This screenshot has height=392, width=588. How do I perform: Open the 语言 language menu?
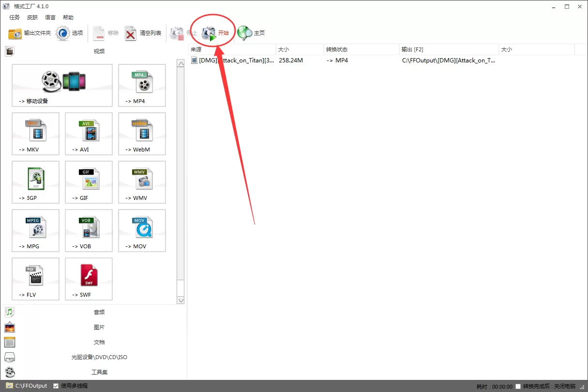coord(50,17)
